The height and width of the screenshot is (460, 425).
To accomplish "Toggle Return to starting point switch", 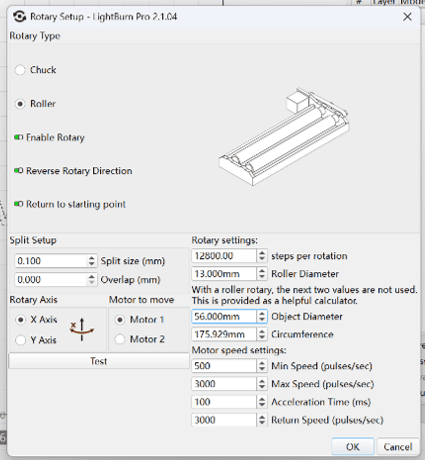I will 19,204.
